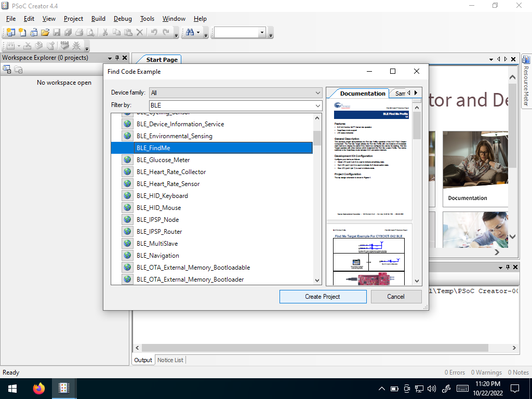Open the File menu

click(x=11, y=19)
